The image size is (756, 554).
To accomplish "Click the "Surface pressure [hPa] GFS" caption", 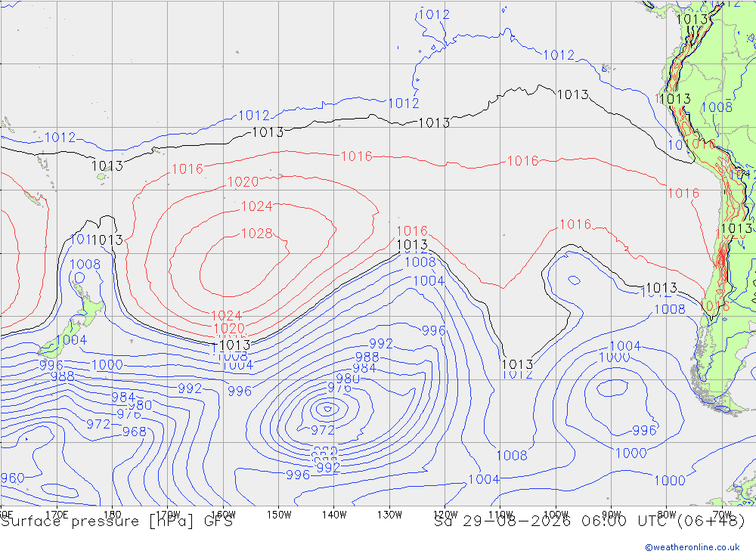I will click(117, 522).
